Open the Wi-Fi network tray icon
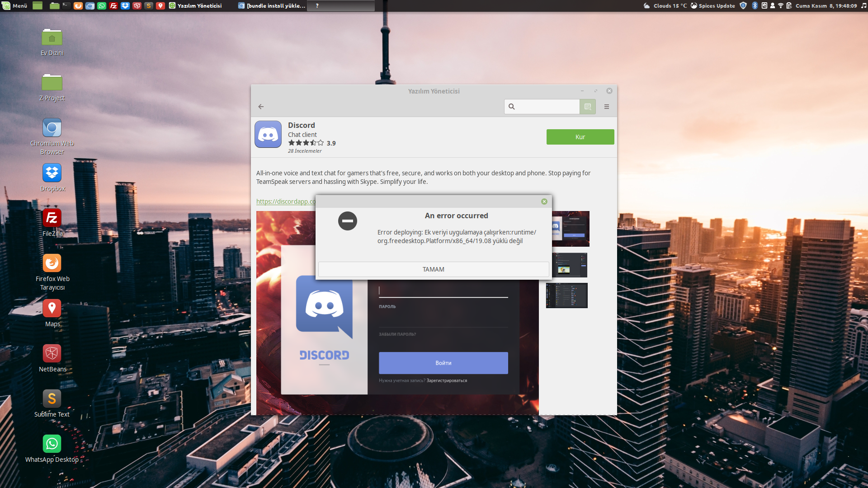The height and width of the screenshot is (488, 868). point(781,6)
